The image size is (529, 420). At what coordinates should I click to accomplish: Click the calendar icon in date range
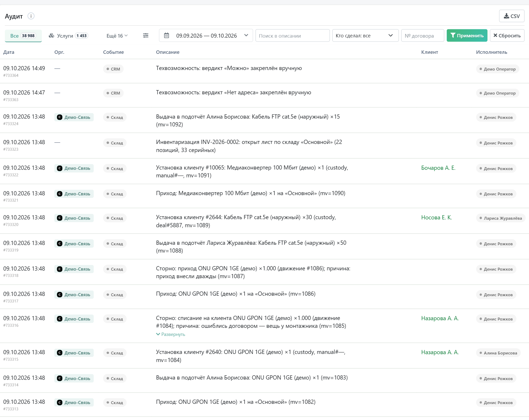click(x=166, y=36)
